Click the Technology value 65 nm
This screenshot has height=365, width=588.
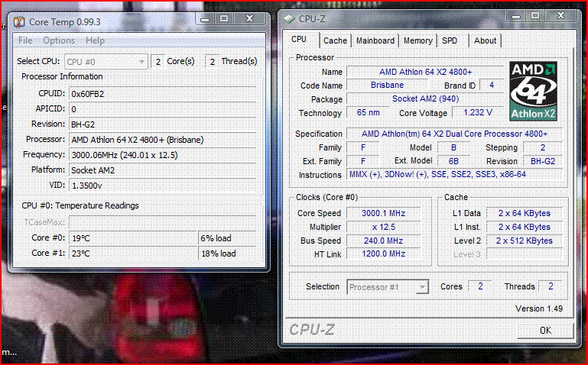(368, 112)
